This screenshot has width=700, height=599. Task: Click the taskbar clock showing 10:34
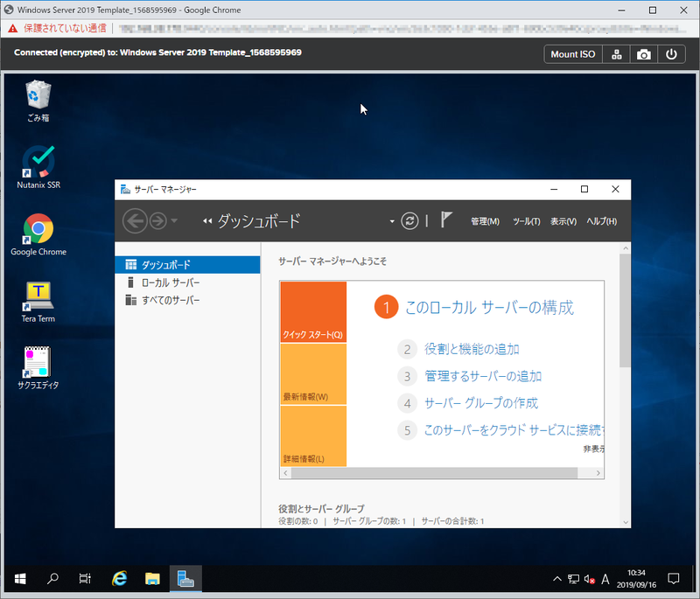pyautogui.click(x=636, y=579)
